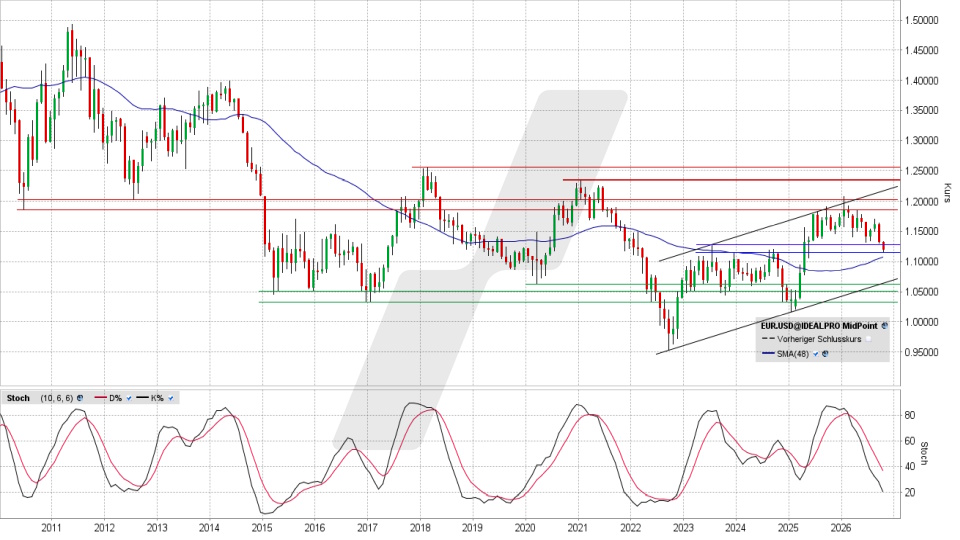Toggle the D% line checkbox
Screen dimensions: 960x540
tap(129, 398)
